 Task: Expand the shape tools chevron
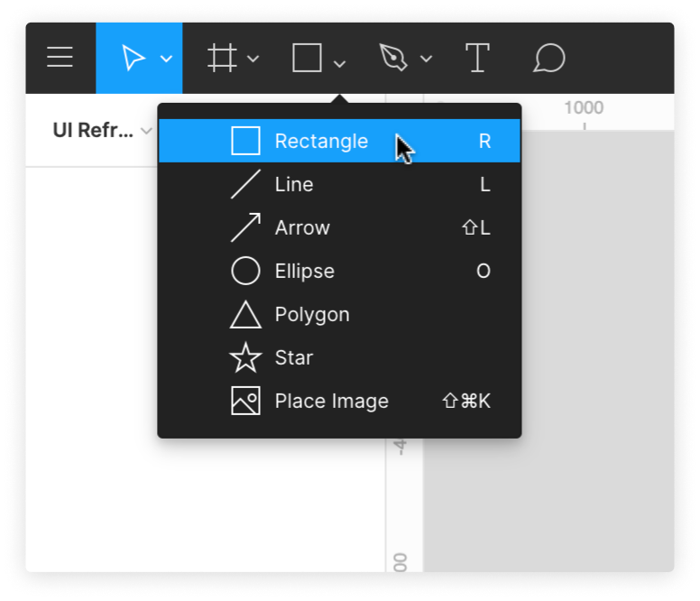(340, 64)
